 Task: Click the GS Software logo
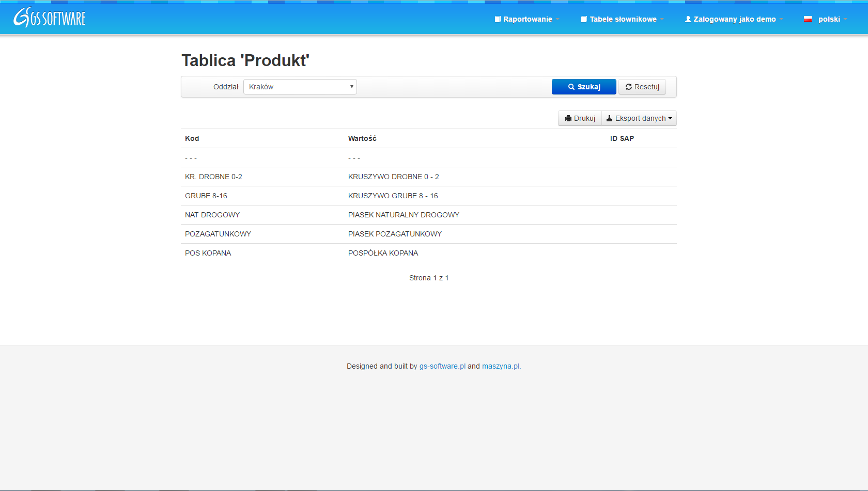click(50, 18)
